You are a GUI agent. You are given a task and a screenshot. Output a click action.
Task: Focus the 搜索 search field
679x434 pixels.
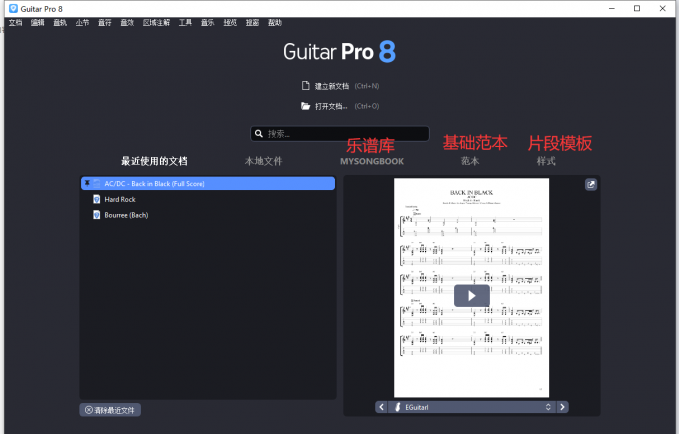click(340, 133)
